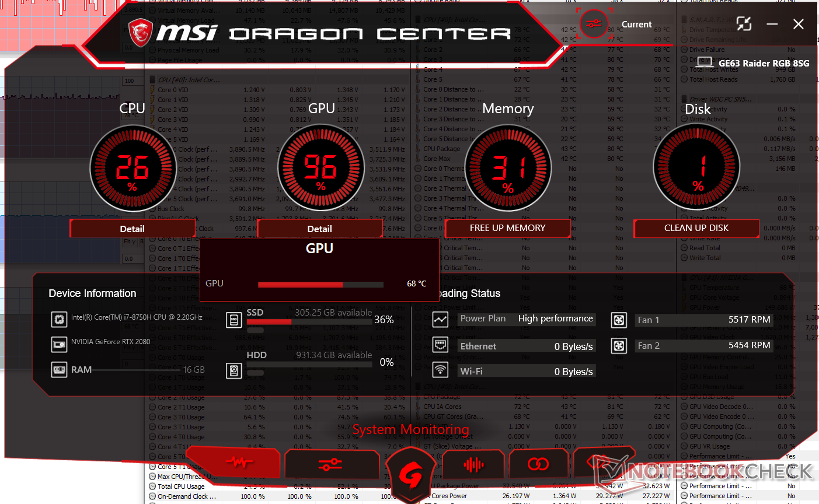Click the compact window mode icon

pyautogui.click(x=744, y=24)
